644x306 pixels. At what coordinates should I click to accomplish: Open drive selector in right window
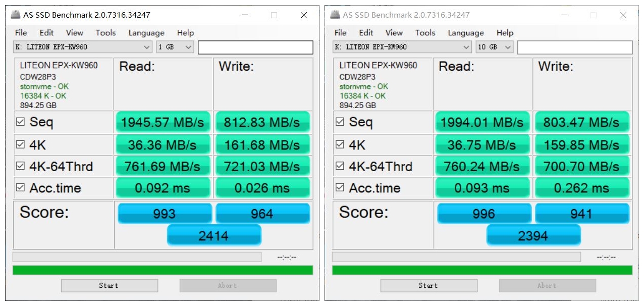[402, 47]
